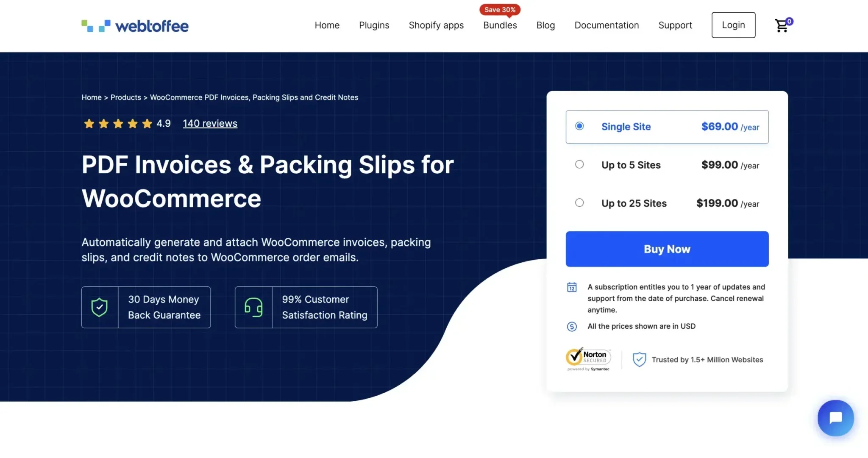Click the $99.00 /year price
The height and width of the screenshot is (458, 868).
(730, 165)
